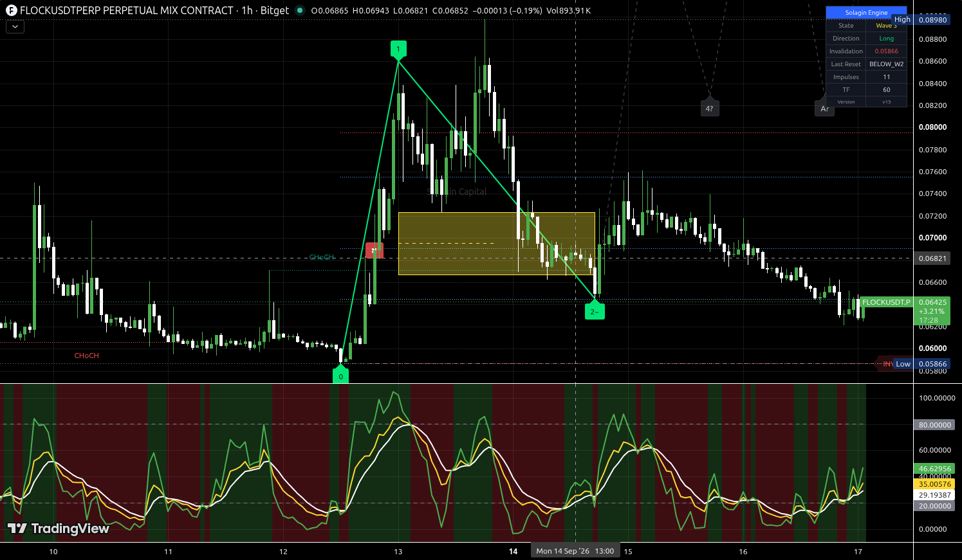Click the close value C0.06852
962x560 pixels.
click(452, 10)
